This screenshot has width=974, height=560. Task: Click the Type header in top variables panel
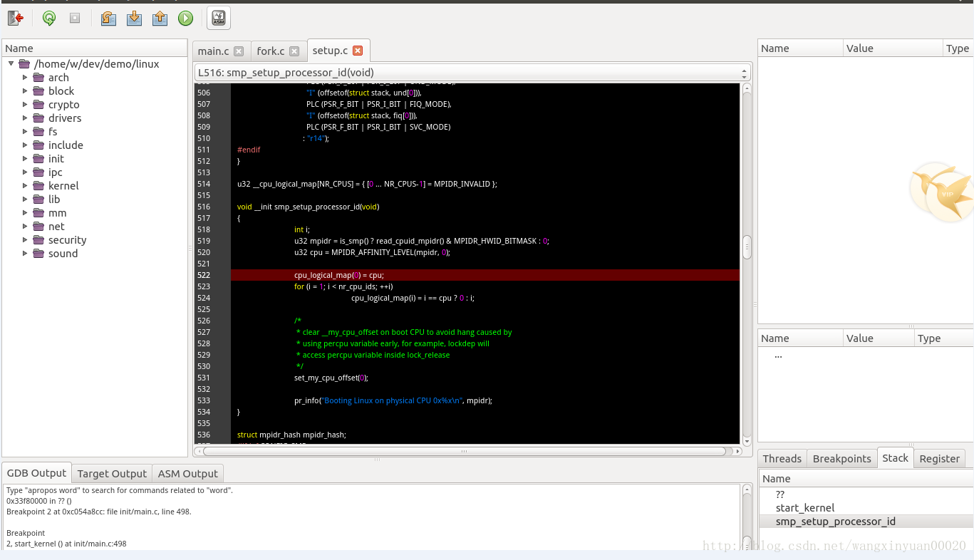tap(958, 48)
